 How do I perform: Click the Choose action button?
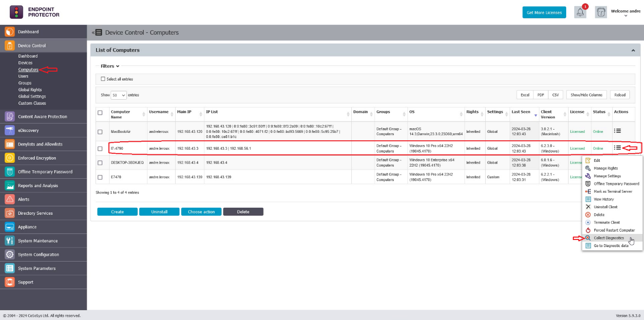(x=201, y=212)
